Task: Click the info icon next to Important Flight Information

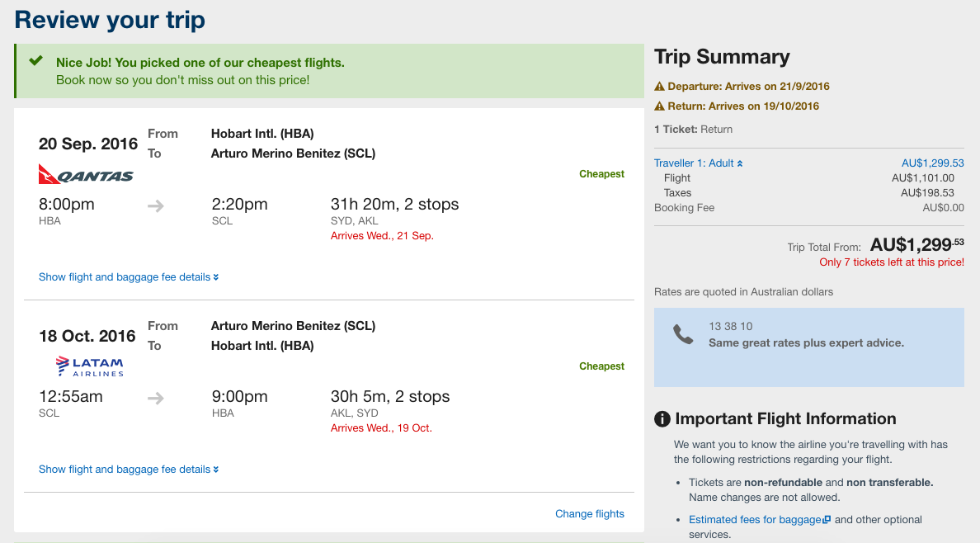Action: (x=662, y=419)
